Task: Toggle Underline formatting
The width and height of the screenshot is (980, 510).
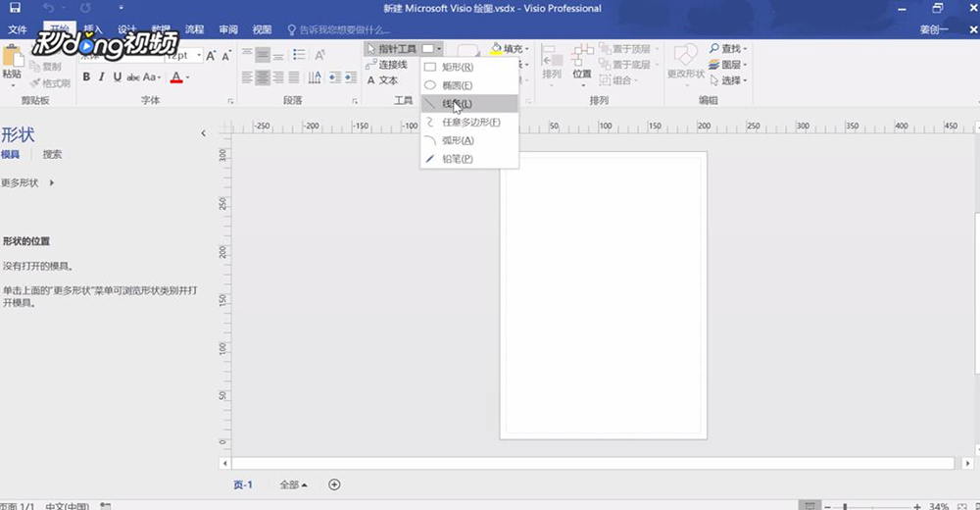Action: click(x=117, y=76)
